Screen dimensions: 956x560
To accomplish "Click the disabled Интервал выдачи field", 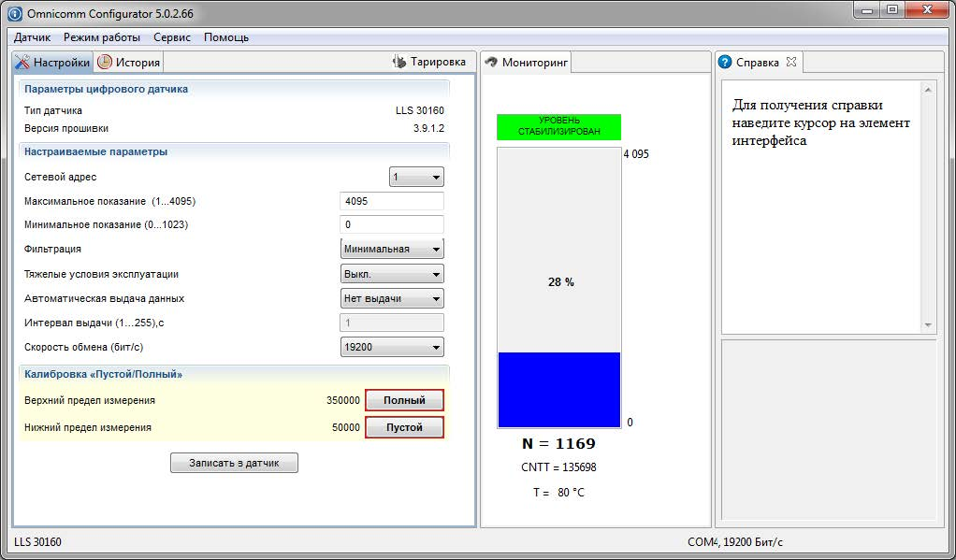I will tap(391, 323).
